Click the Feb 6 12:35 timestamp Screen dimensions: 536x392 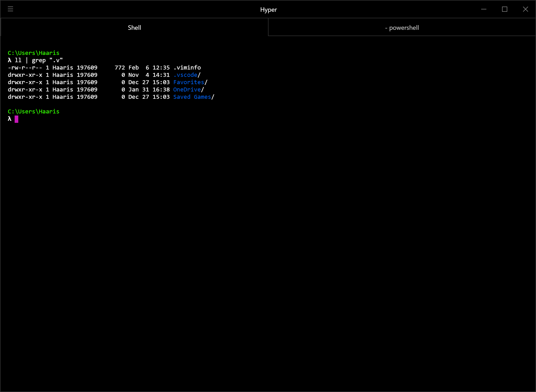pos(149,68)
